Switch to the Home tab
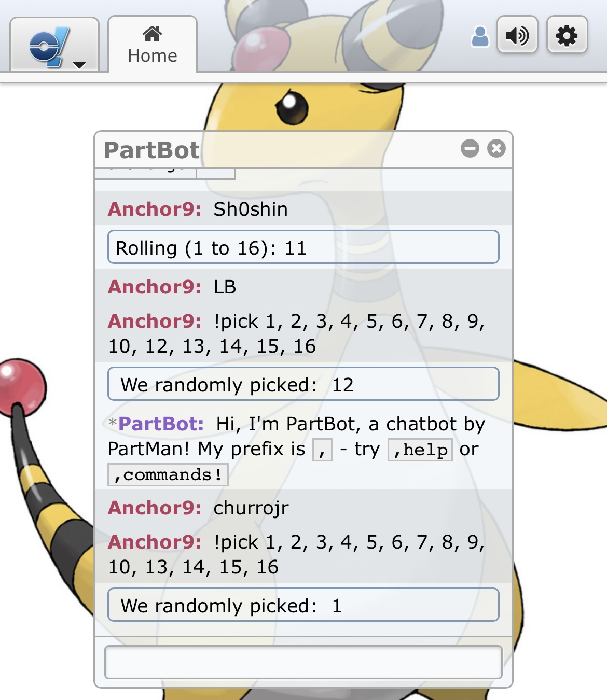The image size is (607, 700). (153, 45)
